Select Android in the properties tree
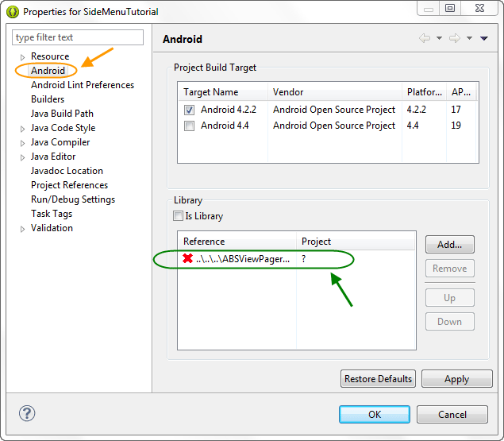 48,71
